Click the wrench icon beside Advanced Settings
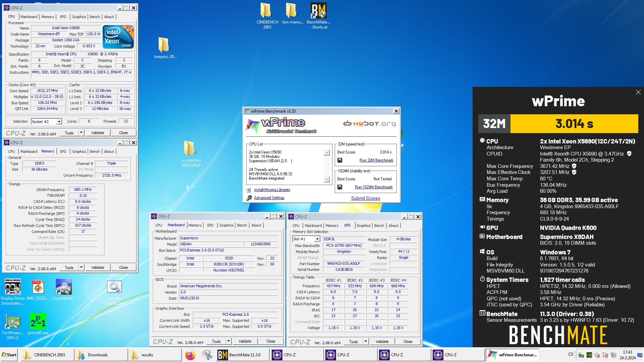 click(249, 198)
